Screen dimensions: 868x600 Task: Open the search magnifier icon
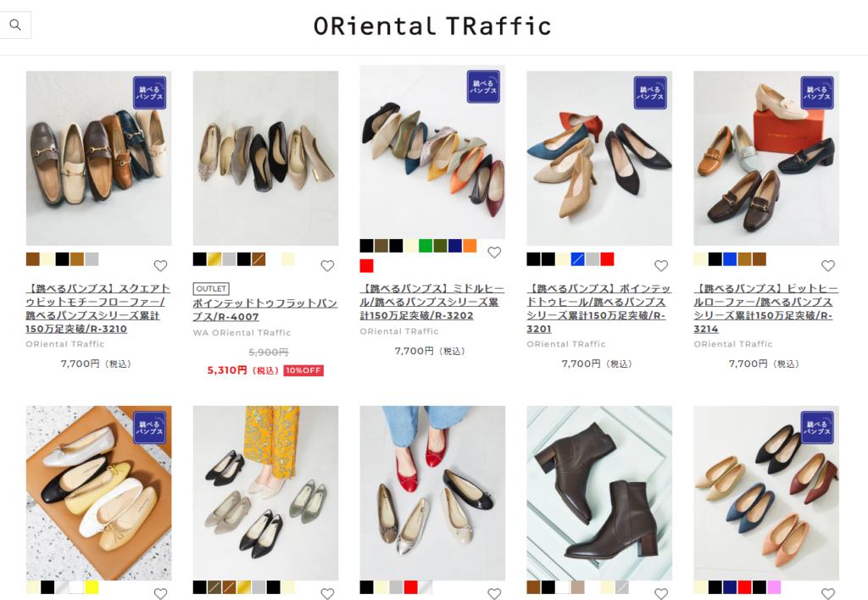(x=15, y=25)
